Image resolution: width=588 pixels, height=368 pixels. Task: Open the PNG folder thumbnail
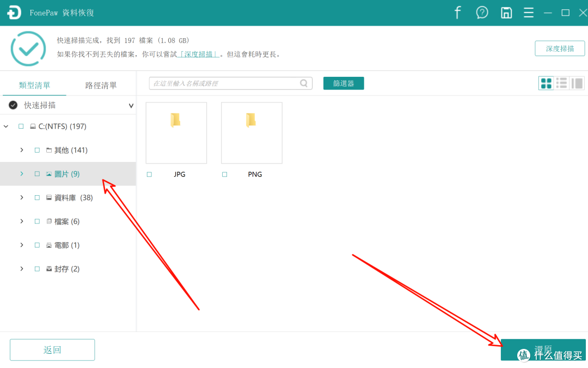pyautogui.click(x=252, y=133)
